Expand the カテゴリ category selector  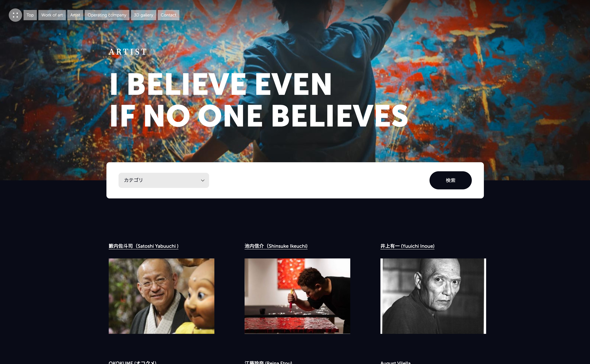[x=164, y=180]
